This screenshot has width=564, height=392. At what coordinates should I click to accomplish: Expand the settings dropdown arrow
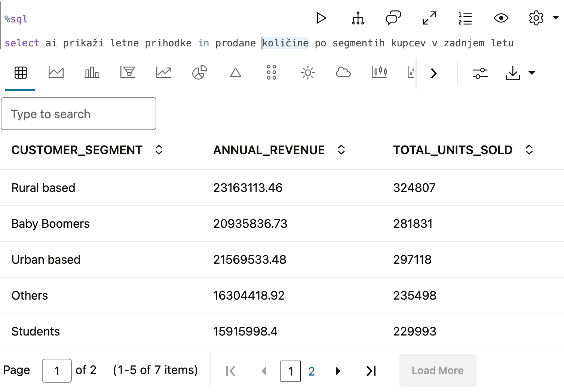[556, 18]
